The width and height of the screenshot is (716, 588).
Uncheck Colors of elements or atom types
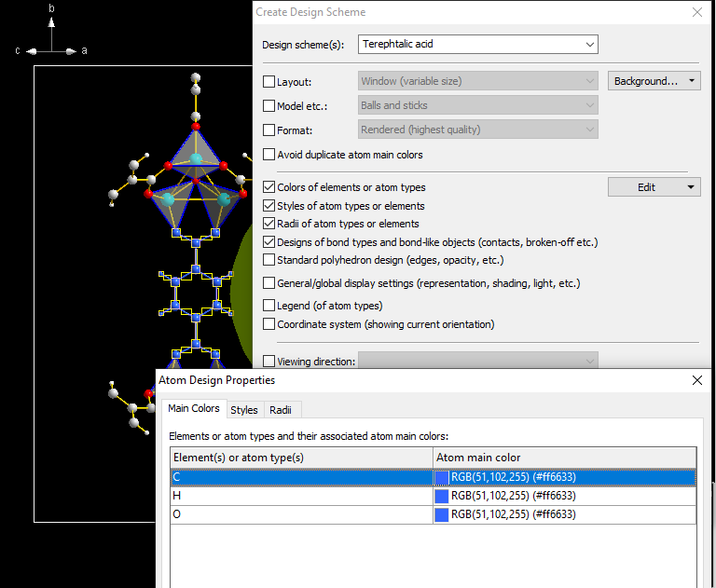click(x=269, y=187)
